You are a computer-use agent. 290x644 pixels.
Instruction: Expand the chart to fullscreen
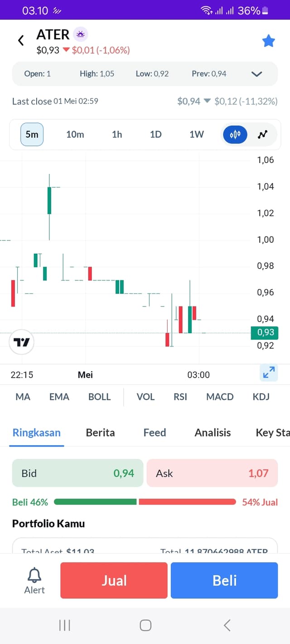tap(269, 372)
